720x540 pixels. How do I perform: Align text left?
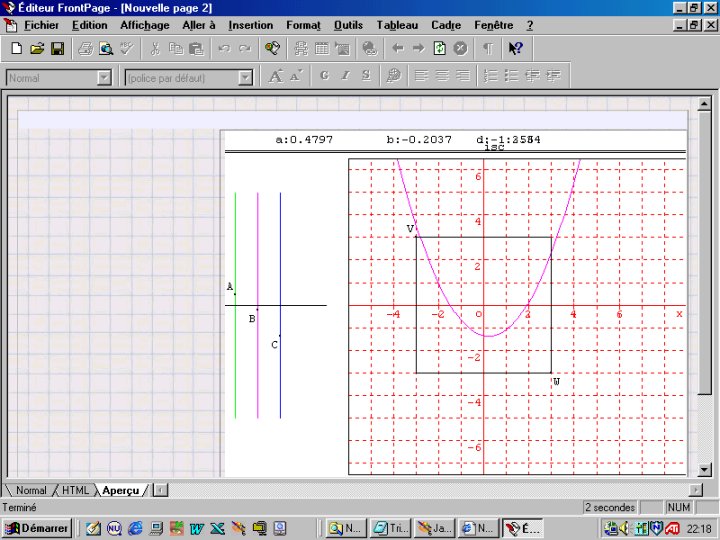pyautogui.click(x=422, y=76)
